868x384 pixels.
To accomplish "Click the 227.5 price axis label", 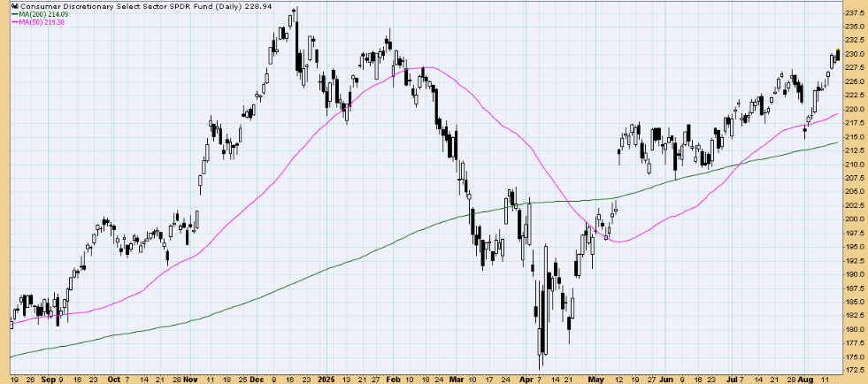I will pyautogui.click(x=855, y=67).
